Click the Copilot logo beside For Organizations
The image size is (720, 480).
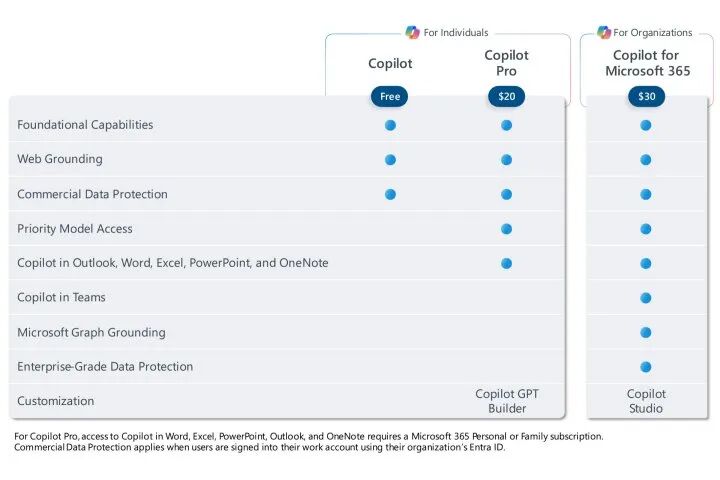pyautogui.click(x=604, y=32)
